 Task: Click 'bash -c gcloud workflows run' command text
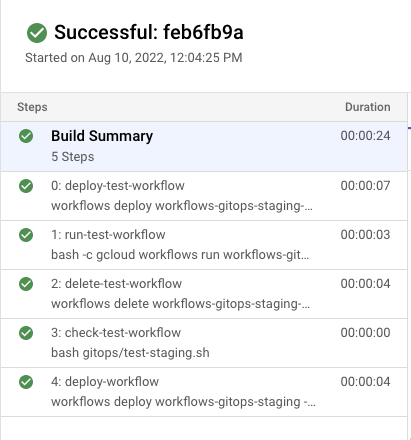180,255
